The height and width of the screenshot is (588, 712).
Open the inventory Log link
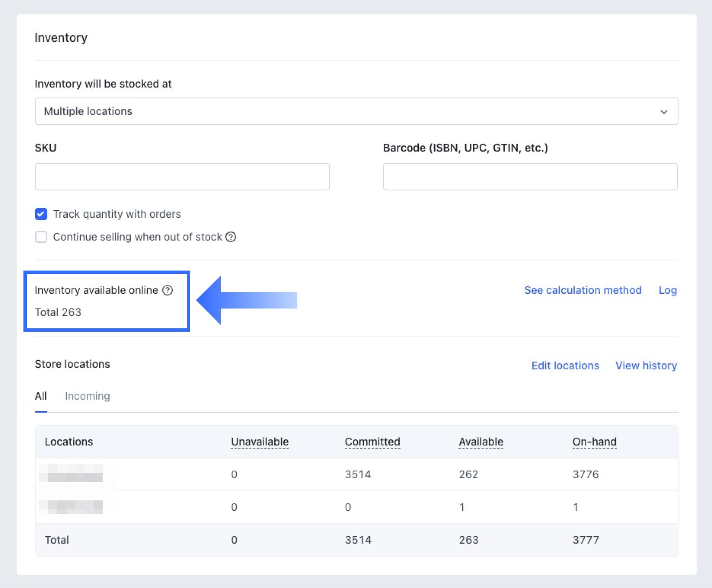tap(668, 290)
